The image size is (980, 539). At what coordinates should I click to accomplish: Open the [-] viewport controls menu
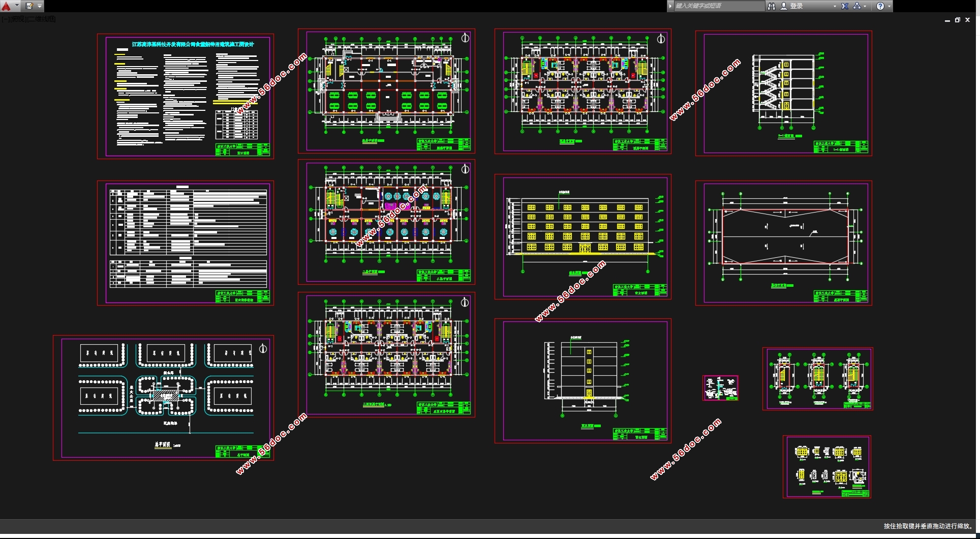5,19
